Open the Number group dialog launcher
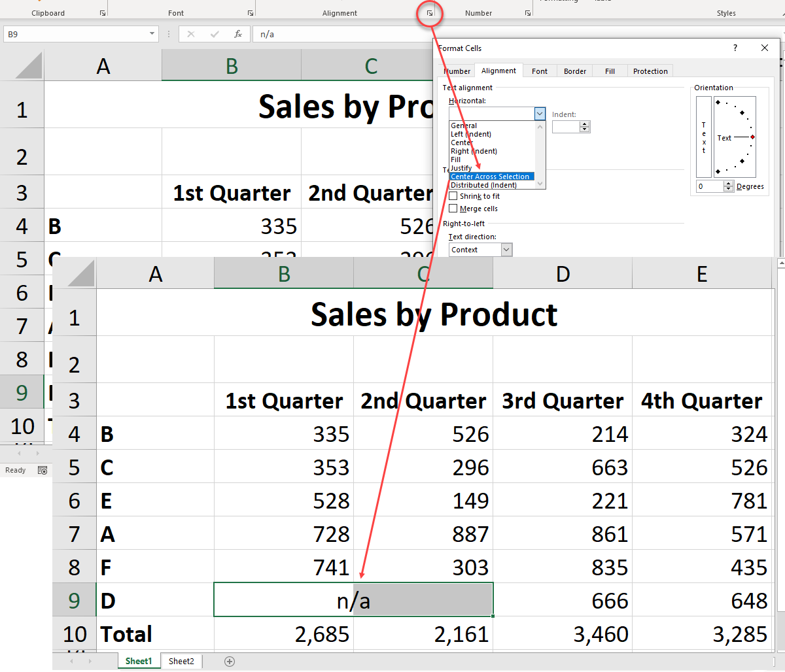Viewport: 785px width, 672px height. coord(528,13)
